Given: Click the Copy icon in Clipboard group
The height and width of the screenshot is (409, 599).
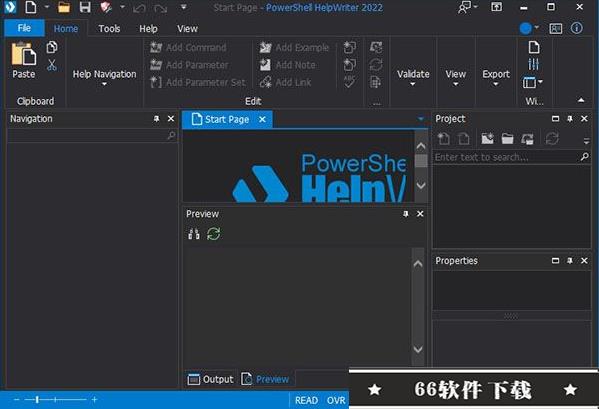Looking at the screenshot, I should pos(52,47).
